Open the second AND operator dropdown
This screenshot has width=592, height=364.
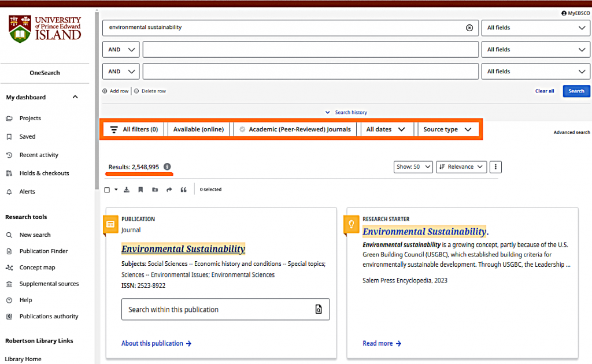coord(121,71)
